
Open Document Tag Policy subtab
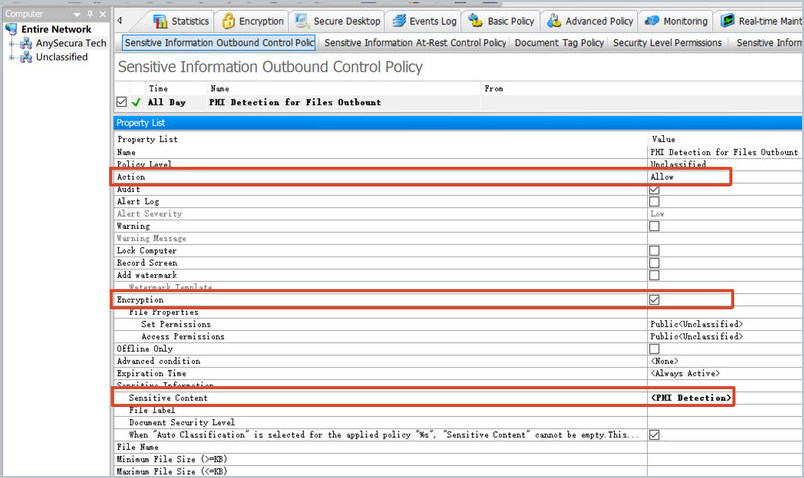[559, 43]
